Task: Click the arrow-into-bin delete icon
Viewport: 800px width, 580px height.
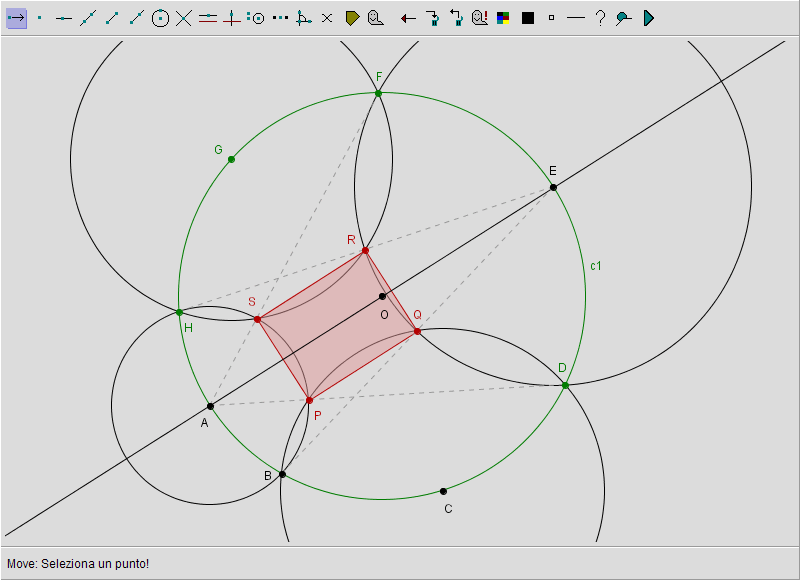Action: (433, 18)
